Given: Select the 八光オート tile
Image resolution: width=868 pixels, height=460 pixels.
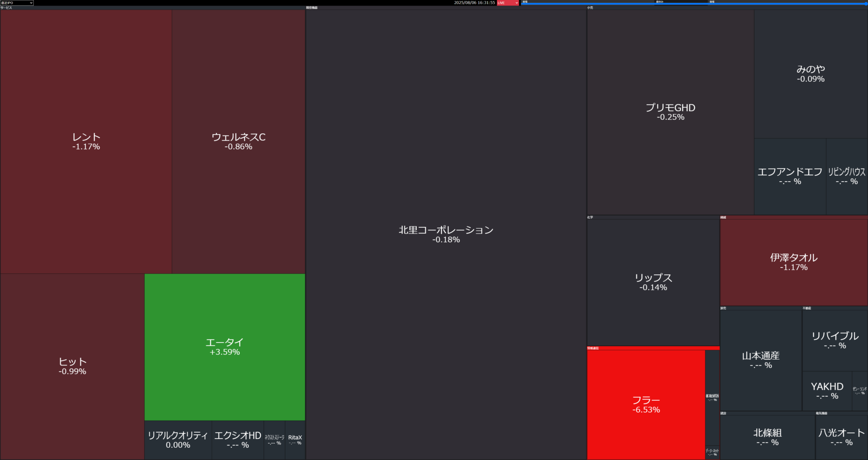Looking at the screenshot, I should coord(841,437).
